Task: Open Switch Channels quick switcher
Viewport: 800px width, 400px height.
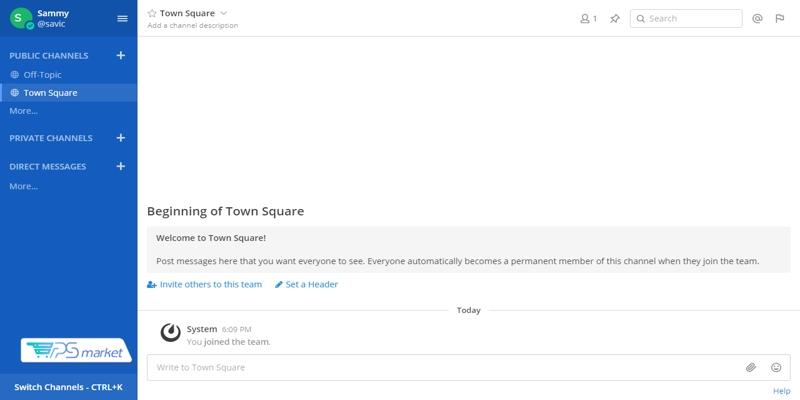Action: (68, 387)
